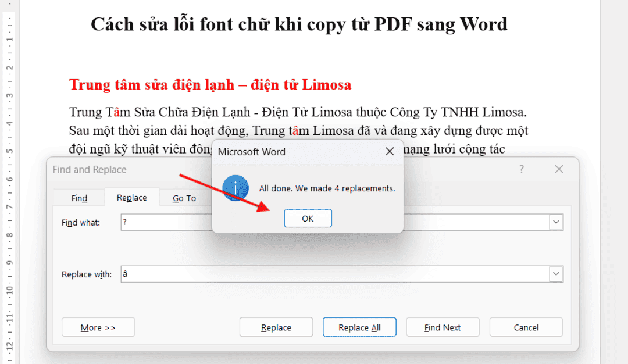Click the message 'All done. We made 4 replacements.'

point(327,188)
